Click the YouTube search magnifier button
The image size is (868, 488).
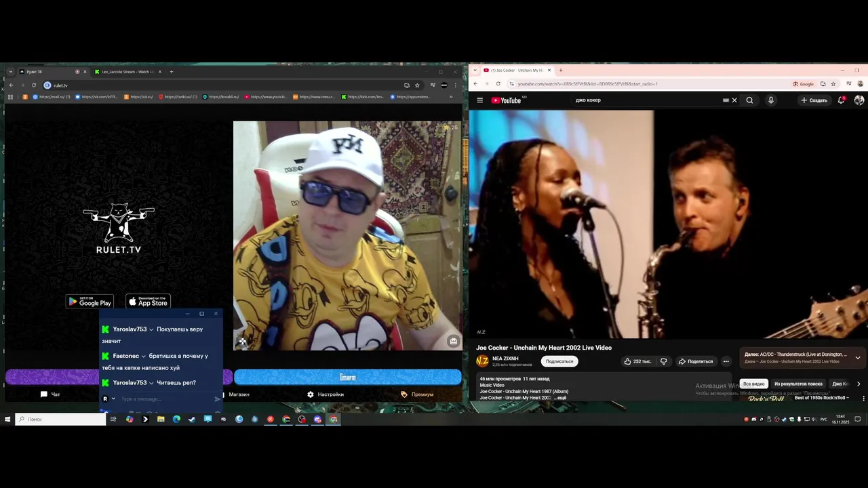click(x=749, y=100)
